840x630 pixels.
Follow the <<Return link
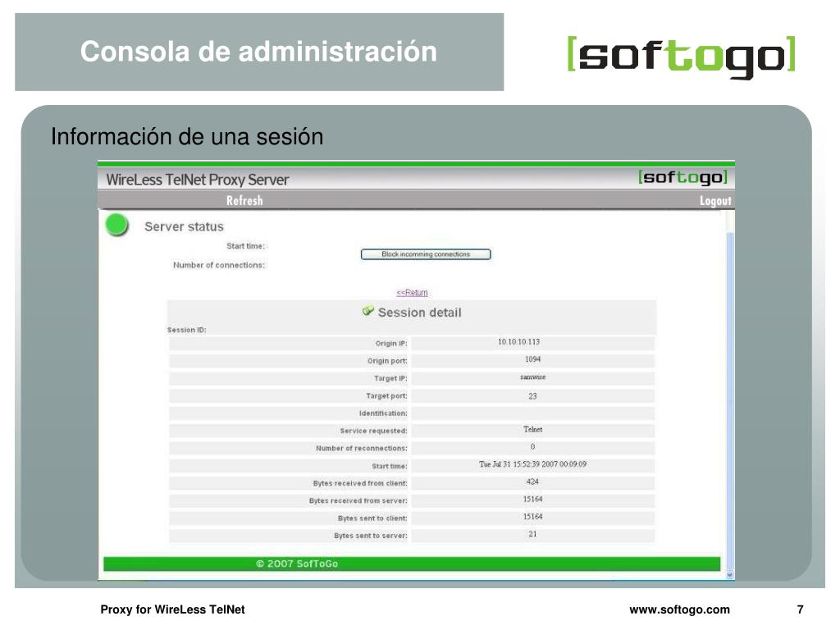click(412, 293)
